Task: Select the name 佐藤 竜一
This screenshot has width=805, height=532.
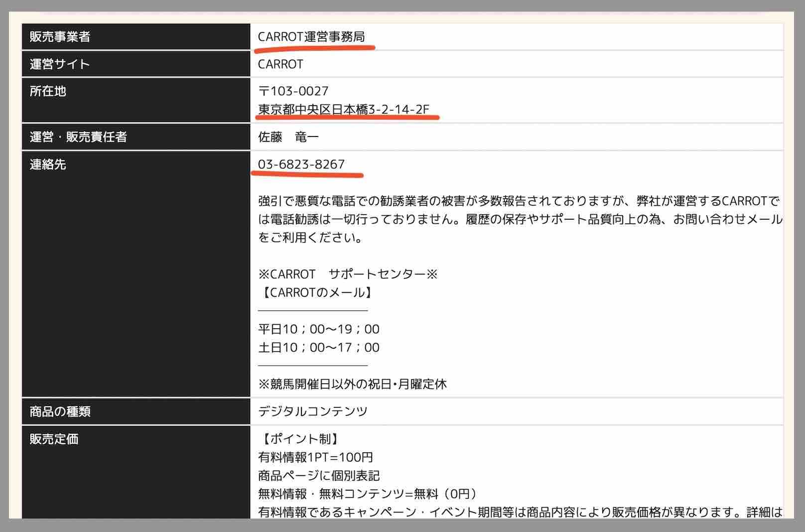Action: (289, 137)
